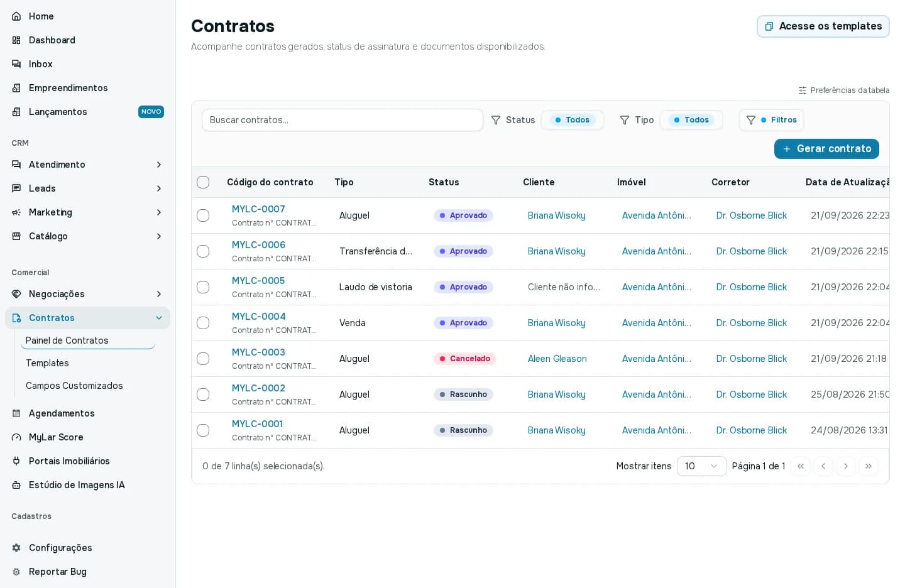Screen dimensions: 905x588
Task: Click the Agendamentos calendar icon
Action: pyautogui.click(x=16, y=413)
